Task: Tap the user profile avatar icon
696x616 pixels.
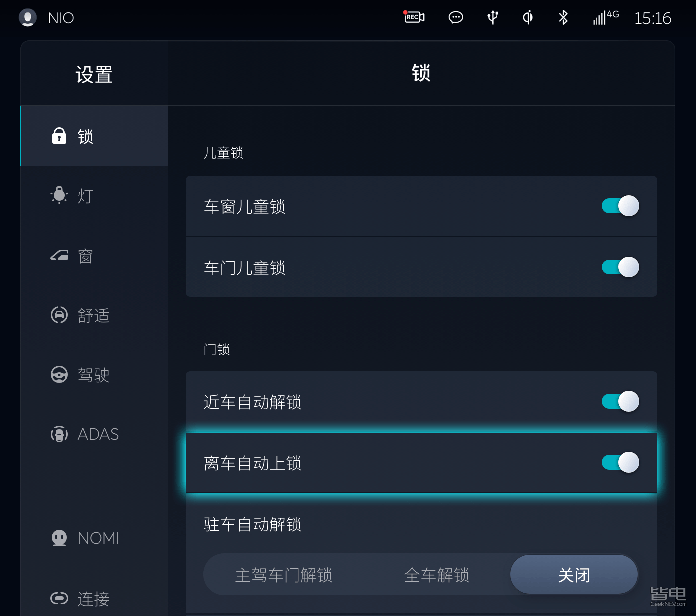Action: point(28,18)
